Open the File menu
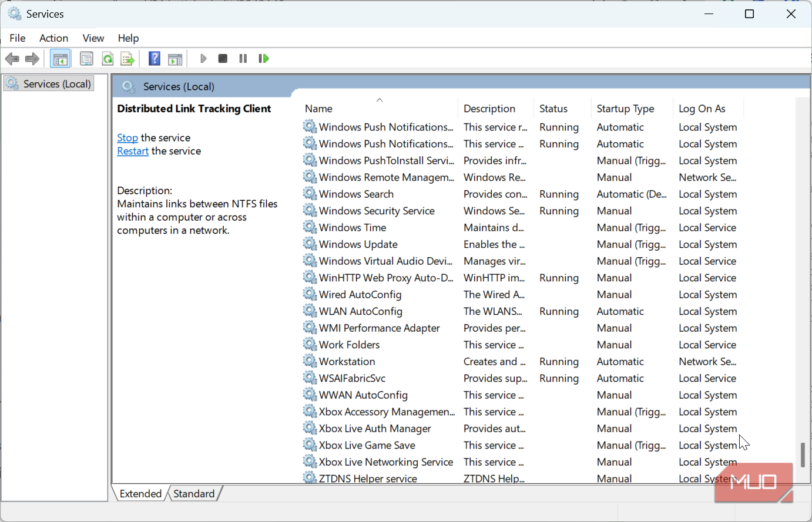 pos(18,38)
